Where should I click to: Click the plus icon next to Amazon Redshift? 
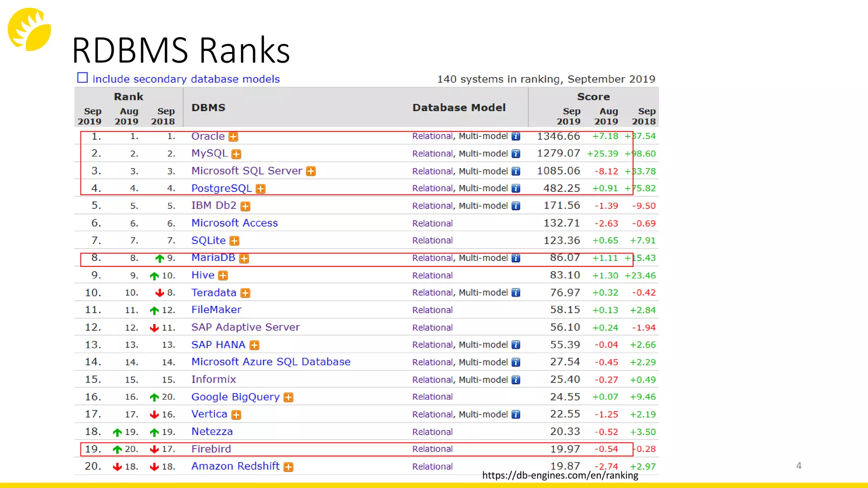click(289, 467)
